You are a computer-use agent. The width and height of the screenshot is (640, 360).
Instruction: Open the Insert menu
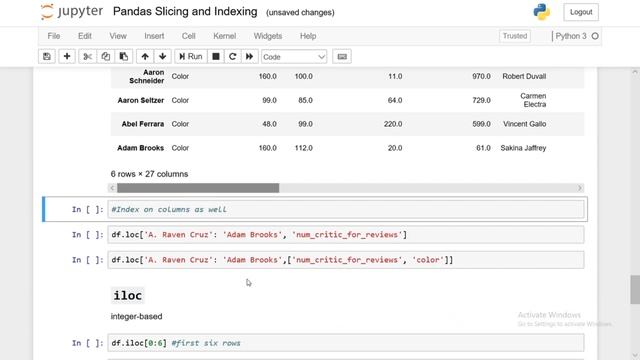pos(154,36)
